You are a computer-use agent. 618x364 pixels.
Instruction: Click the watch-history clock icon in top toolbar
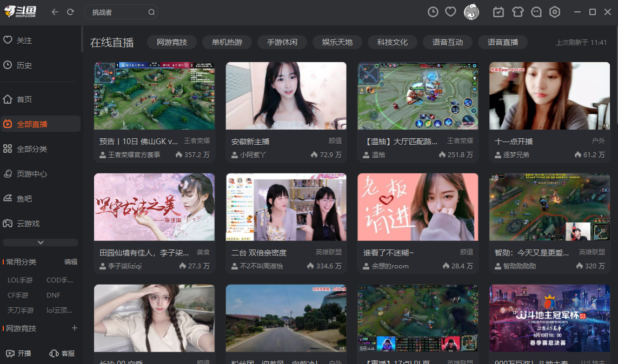point(433,11)
